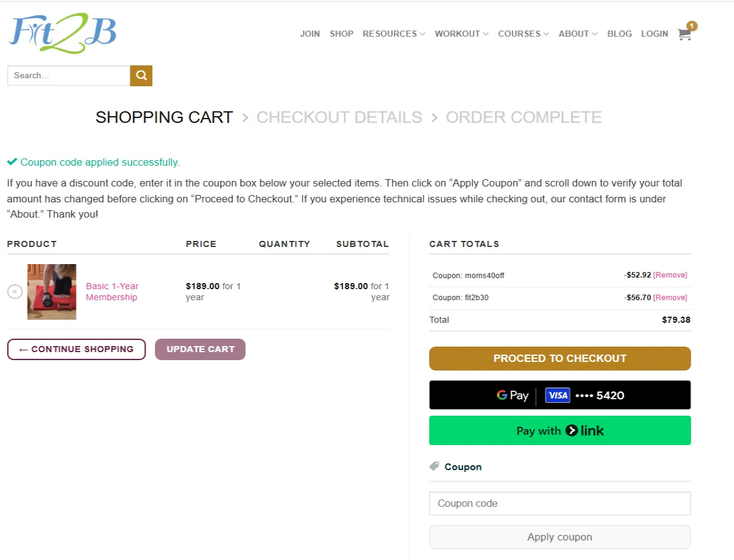Click PROCEED TO CHECKOUT
Viewport: 734px width, 560px height.
pos(560,358)
